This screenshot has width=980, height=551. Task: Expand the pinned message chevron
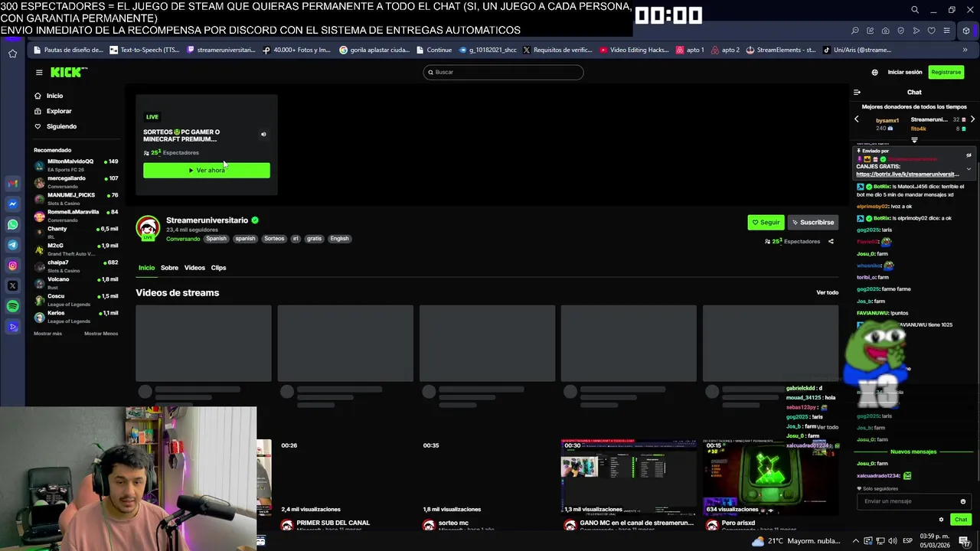[x=969, y=169]
